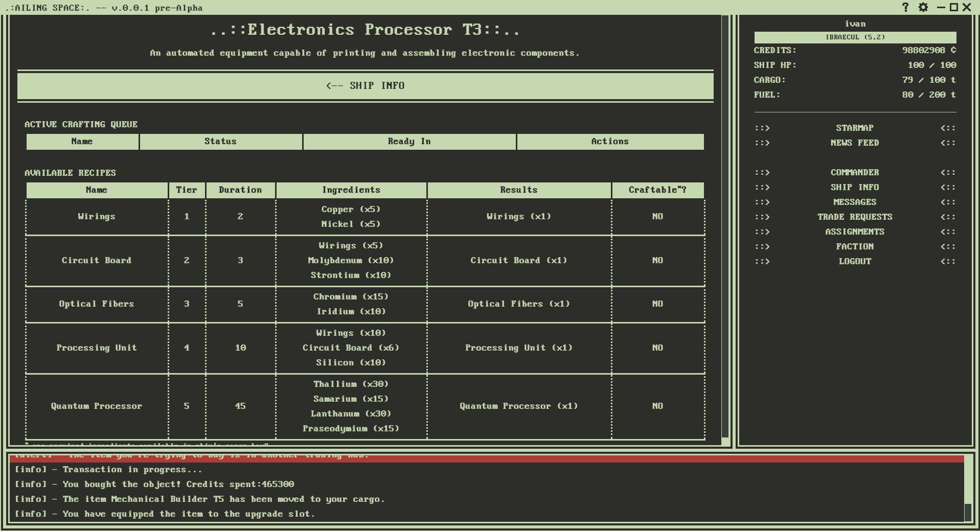The width and height of the screenshot is (980, 531).
Task: View your ASSIGNMENTS
Action: point(854,232)
